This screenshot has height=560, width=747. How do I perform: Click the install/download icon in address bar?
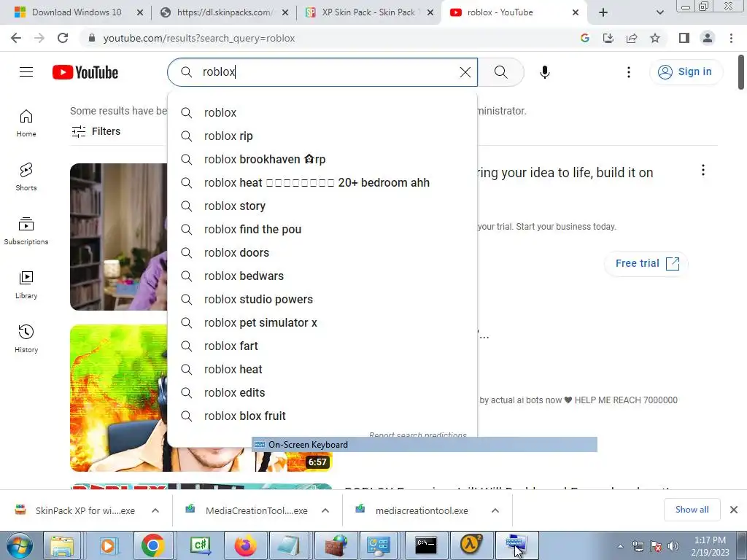pyautogui.click(x=608, y=38)
